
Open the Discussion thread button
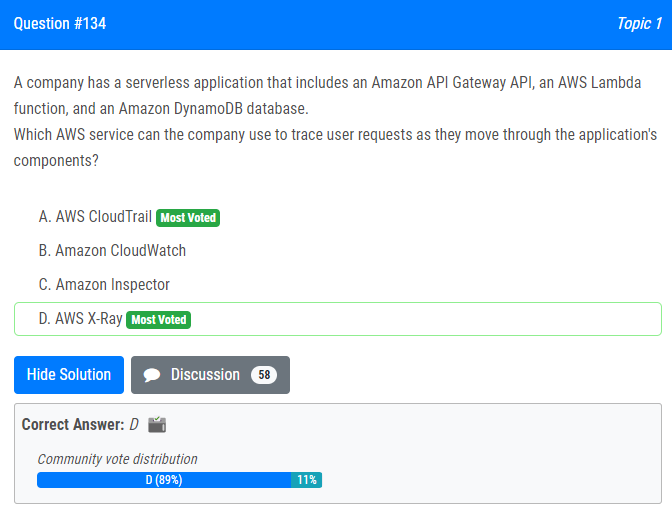(x=210, y=375)
